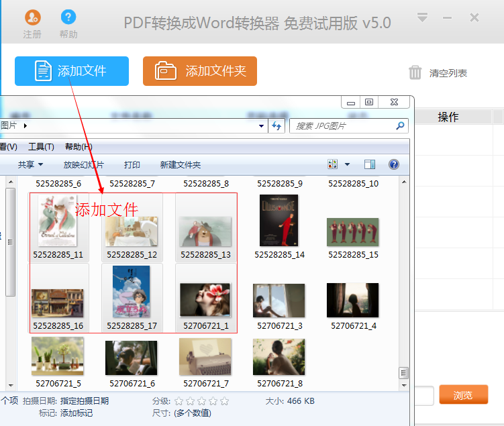This screenshot has width=504, height=426.
Task: Click the 注册 register icon
Action: tap(33, 17)
